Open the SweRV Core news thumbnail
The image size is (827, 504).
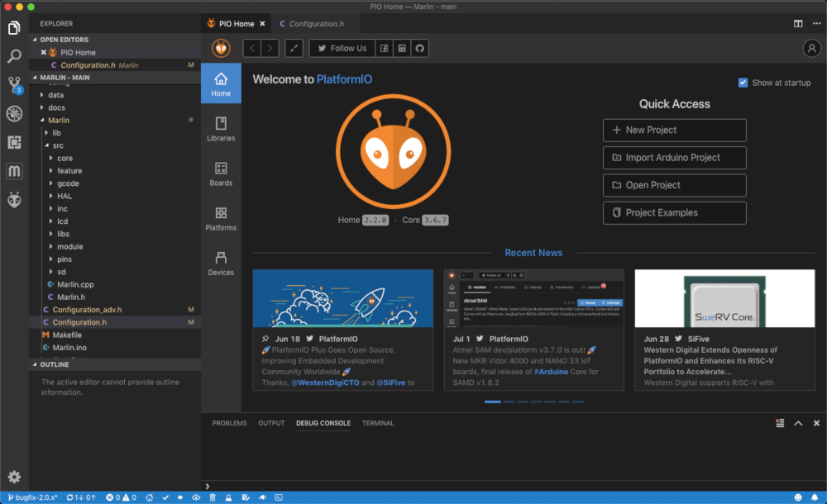724,298
